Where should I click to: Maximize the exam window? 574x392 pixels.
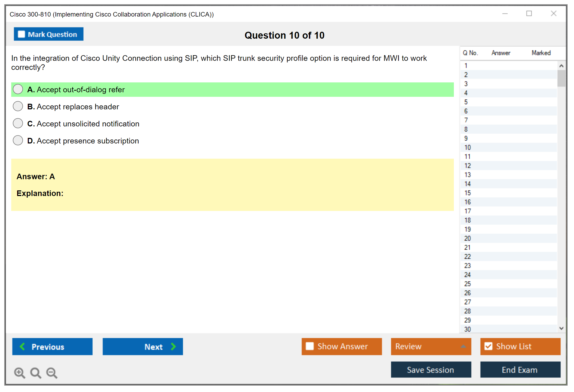[529, 14]
